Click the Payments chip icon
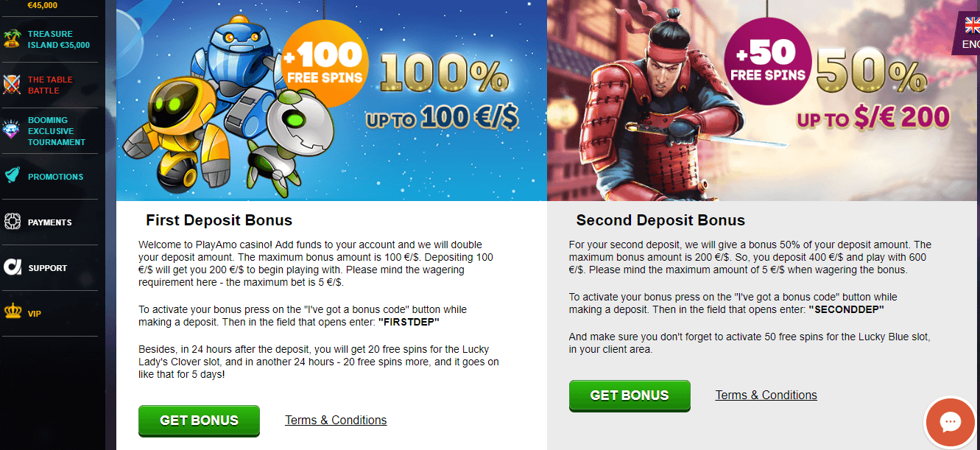Image resolution: width=980 pixels, height=450 pixels. 11,222
